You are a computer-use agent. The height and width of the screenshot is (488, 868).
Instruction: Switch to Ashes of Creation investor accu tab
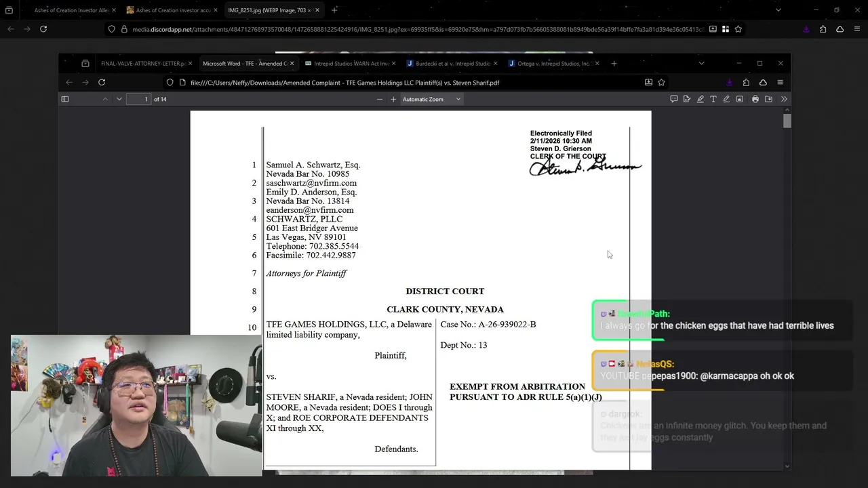click(x=172, y=10)
